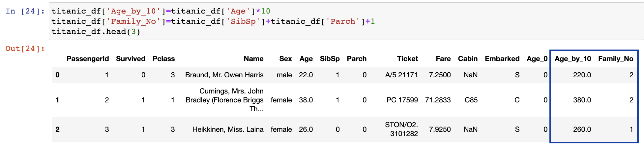Select the fare value 71.2833
Screen dimensions: 644x146
438,100
